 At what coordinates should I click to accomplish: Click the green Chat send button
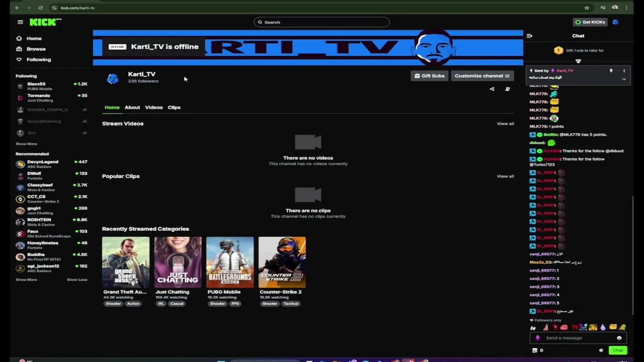click(618, 350)
